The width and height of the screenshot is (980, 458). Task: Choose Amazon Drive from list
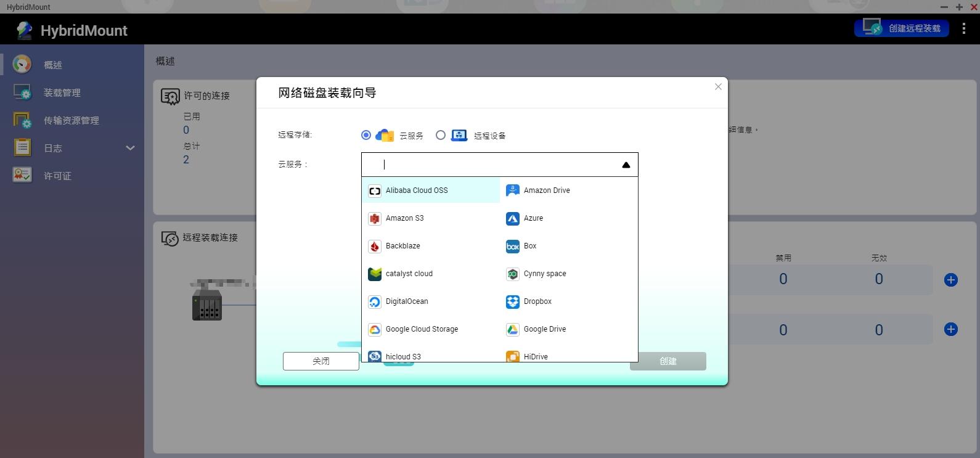(569, 190)
